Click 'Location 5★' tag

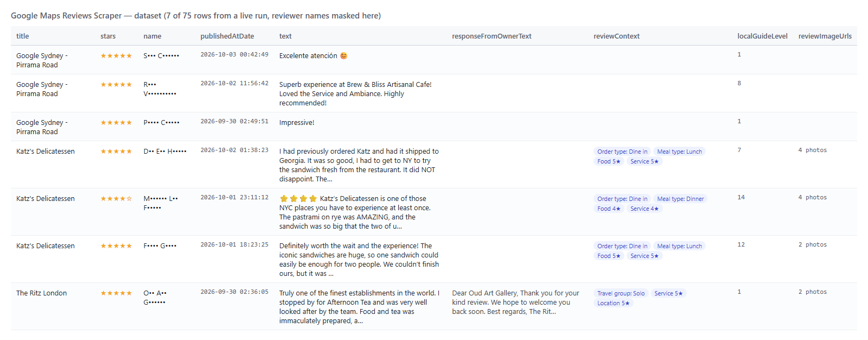614,303
